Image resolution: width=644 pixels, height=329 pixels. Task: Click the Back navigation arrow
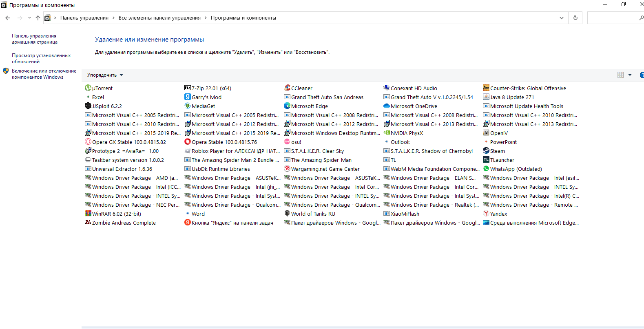(8, 18)
